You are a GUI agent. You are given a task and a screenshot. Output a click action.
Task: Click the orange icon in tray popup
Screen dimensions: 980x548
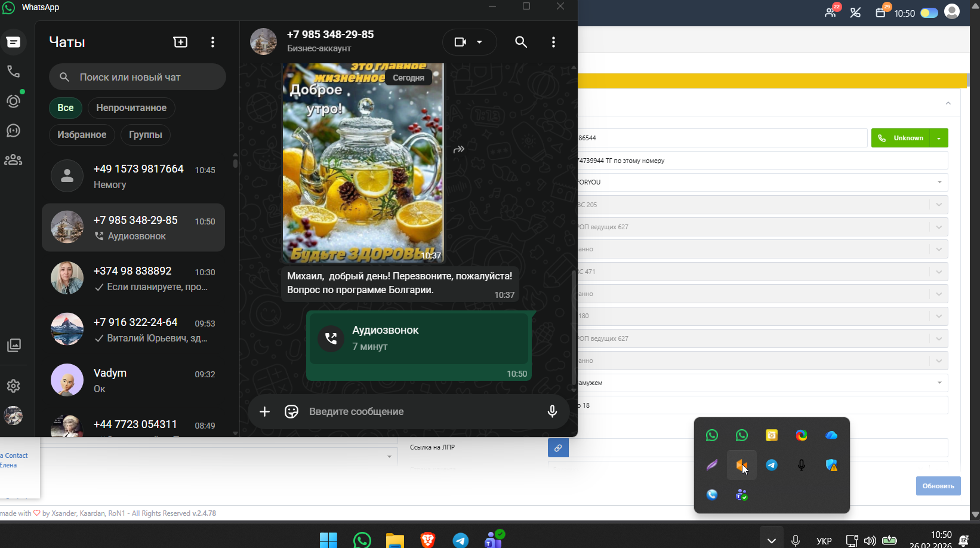(741, 465)
